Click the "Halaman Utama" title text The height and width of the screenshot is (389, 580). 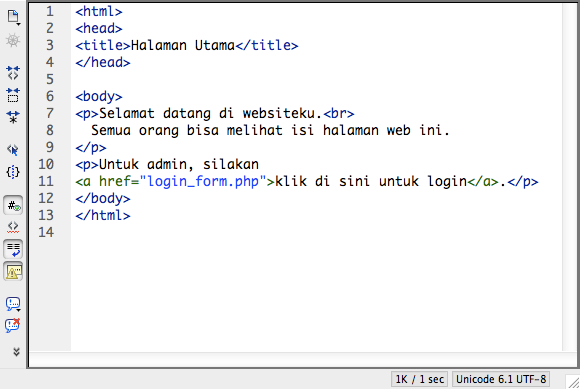183,45
